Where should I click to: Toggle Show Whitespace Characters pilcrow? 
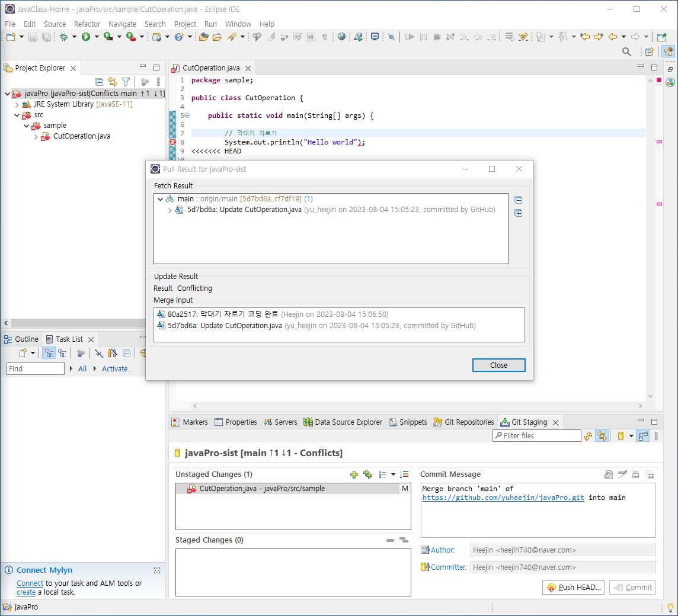tap(324, 37)
